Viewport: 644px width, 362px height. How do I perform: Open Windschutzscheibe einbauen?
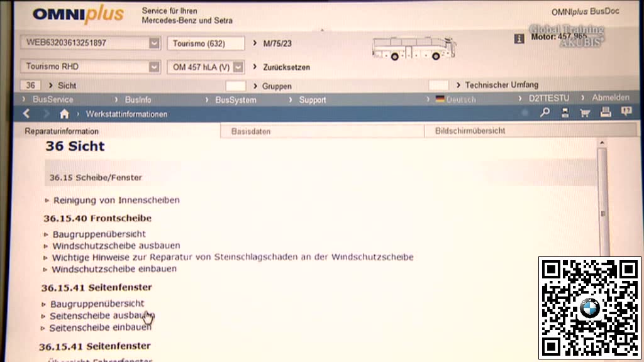114,269
